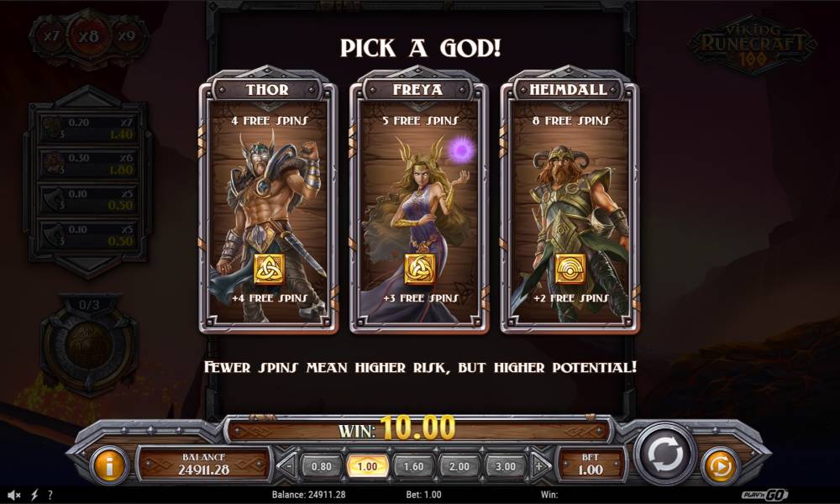Select the 1.00 bet value

[x=368, y=466]
